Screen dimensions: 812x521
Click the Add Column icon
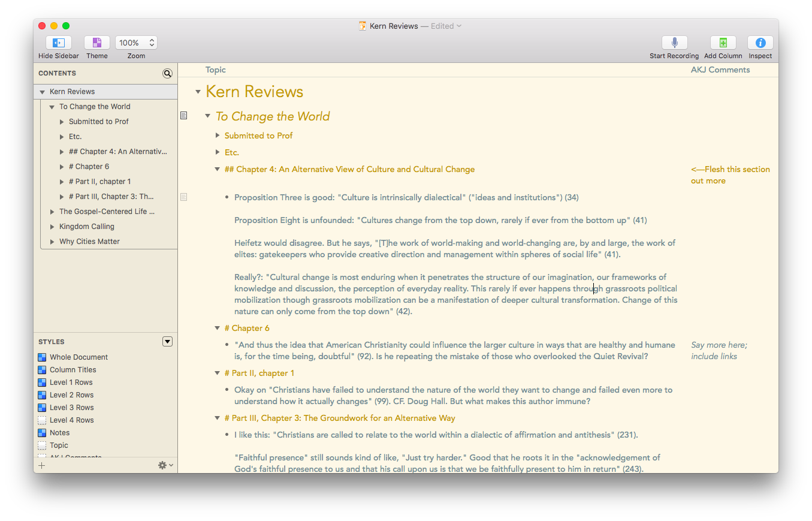click(723, 43)
